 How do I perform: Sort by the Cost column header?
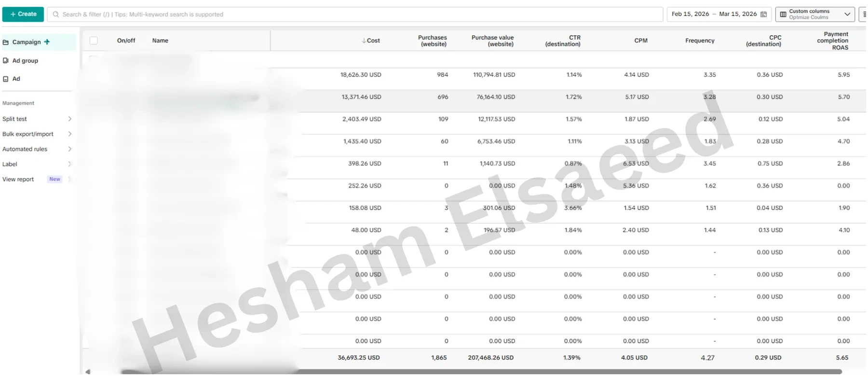(x=371, y=41)
